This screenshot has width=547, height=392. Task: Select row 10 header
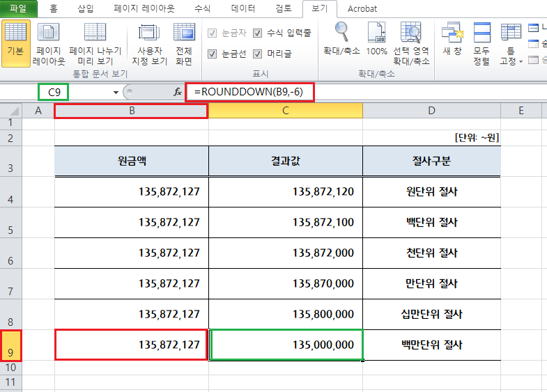tap(10, 368)
